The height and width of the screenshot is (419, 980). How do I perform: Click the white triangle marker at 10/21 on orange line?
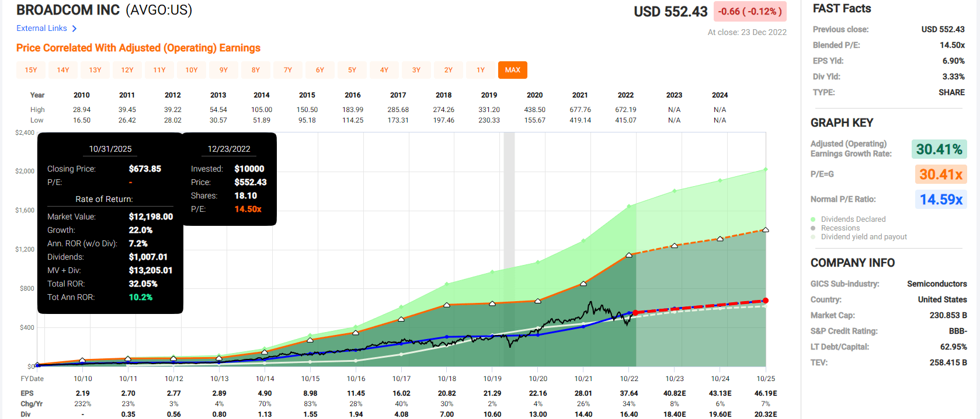coord(583,284)
